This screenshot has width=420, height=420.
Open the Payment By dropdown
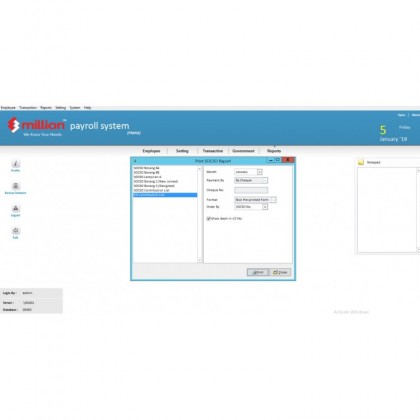[251, 180]
